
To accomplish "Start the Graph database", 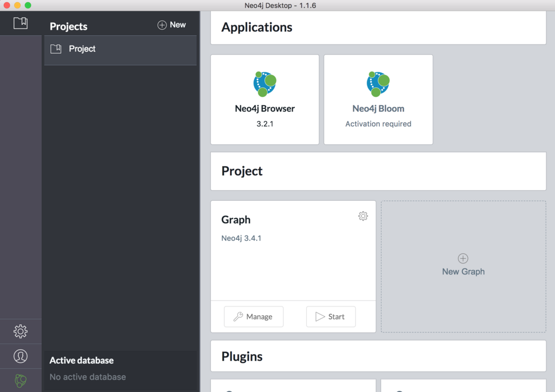I will [331, 316].
